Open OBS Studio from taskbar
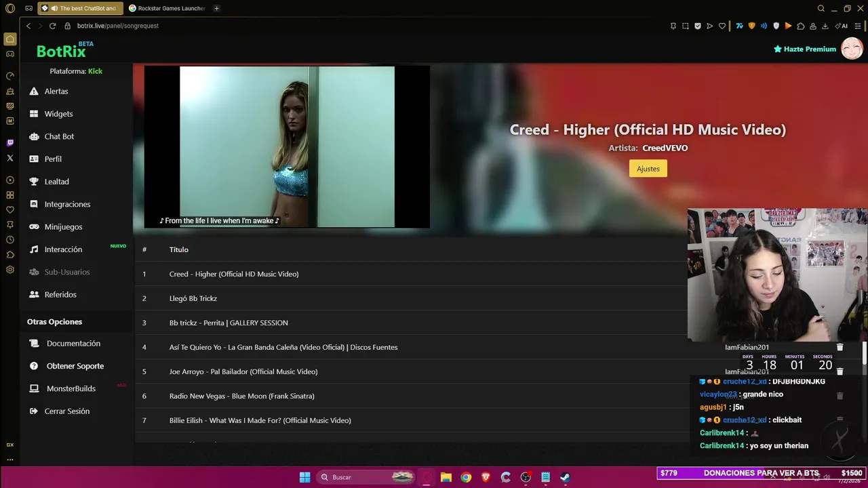 pyautogui.click(x=526, y=477)
